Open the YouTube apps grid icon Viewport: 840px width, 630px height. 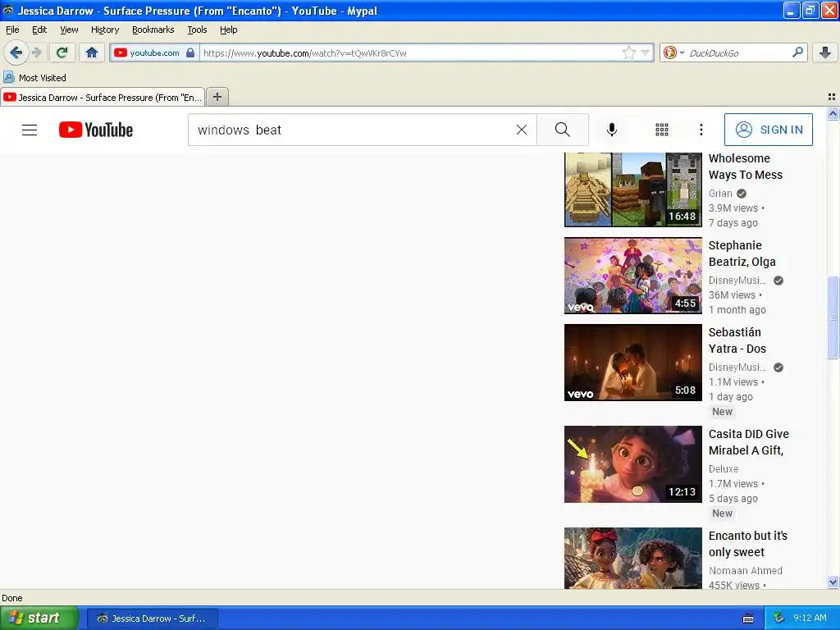click(x=662, y=130)
